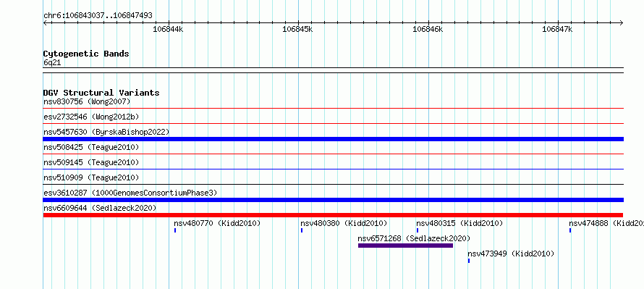644x289 pixels.
Task: Click the 106845k ruler tick label
Action: point(298,29)
